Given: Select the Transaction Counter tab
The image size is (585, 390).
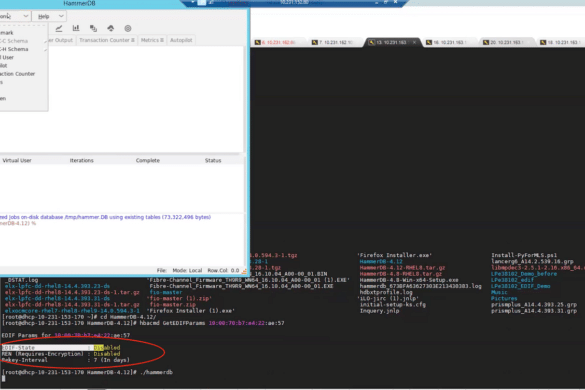Looking at the screenshot, I should 107,40.
